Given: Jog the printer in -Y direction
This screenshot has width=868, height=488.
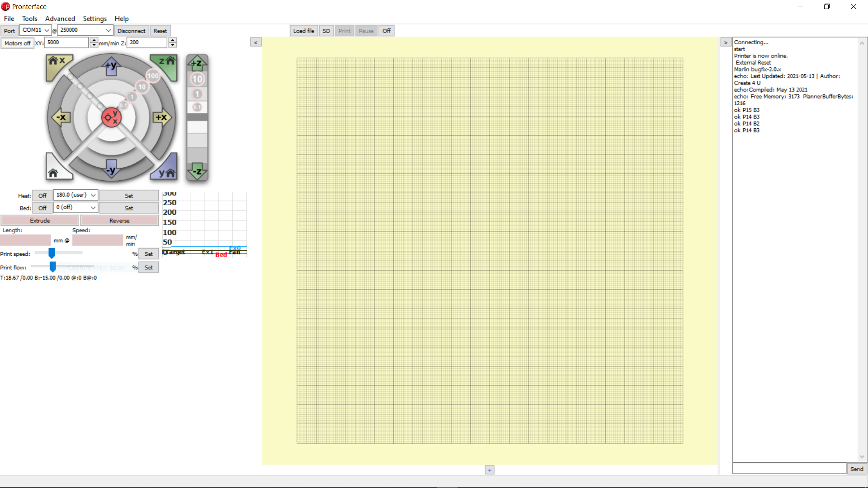Looking at the screenshot, I should [x=111, y=169].
